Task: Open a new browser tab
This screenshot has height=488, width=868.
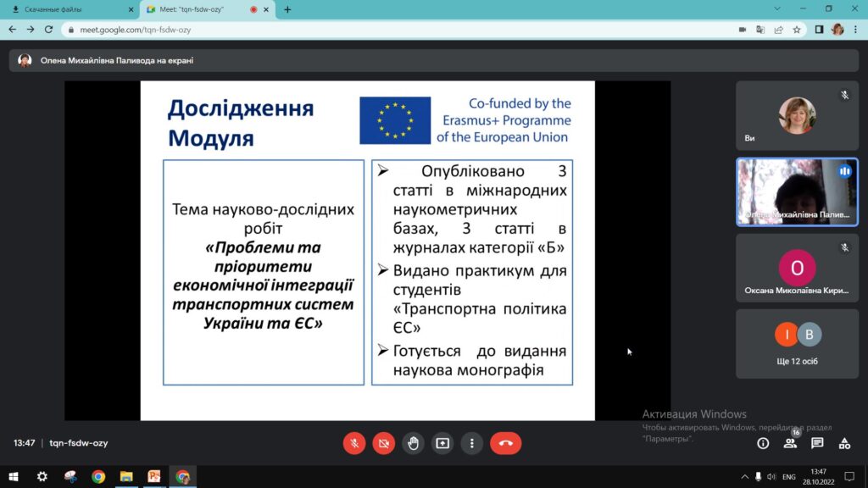Action: (287, 9)
